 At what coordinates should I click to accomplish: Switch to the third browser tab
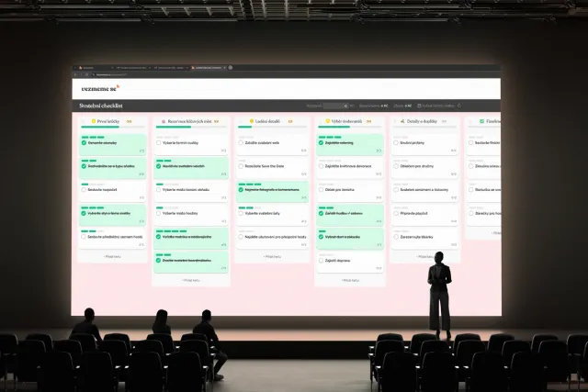(166, 68)
